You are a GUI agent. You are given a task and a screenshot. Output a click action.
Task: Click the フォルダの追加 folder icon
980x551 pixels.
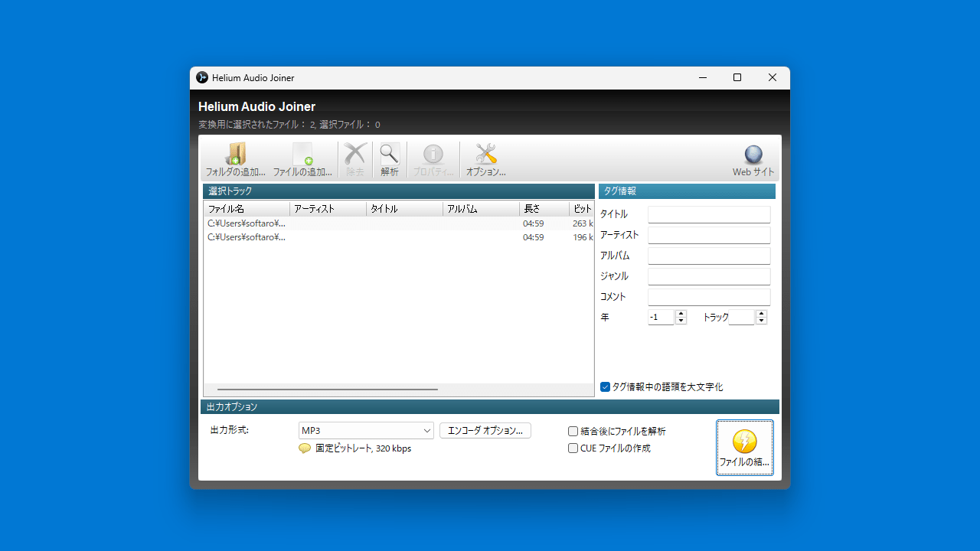[x=236, y=154]
